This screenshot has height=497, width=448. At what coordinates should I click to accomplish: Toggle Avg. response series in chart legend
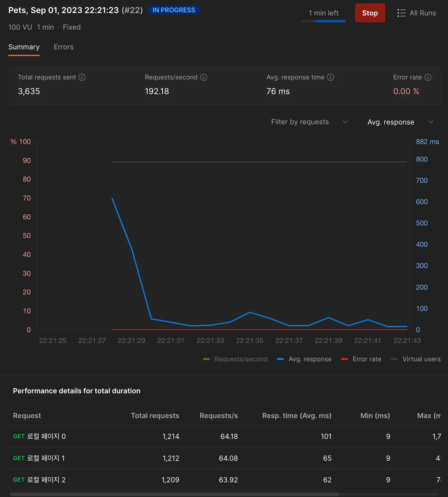point(304,359)
